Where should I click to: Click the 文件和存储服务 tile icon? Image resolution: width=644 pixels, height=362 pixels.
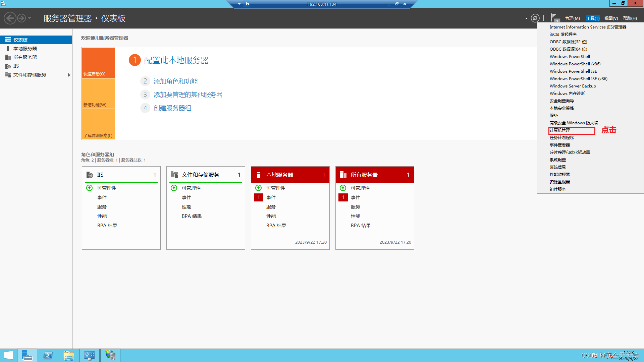coord(174,175)
